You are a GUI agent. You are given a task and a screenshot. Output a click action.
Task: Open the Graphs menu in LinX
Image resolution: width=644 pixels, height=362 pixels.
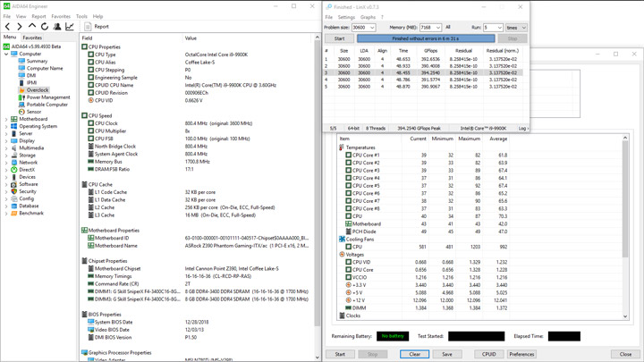(368, 17)
